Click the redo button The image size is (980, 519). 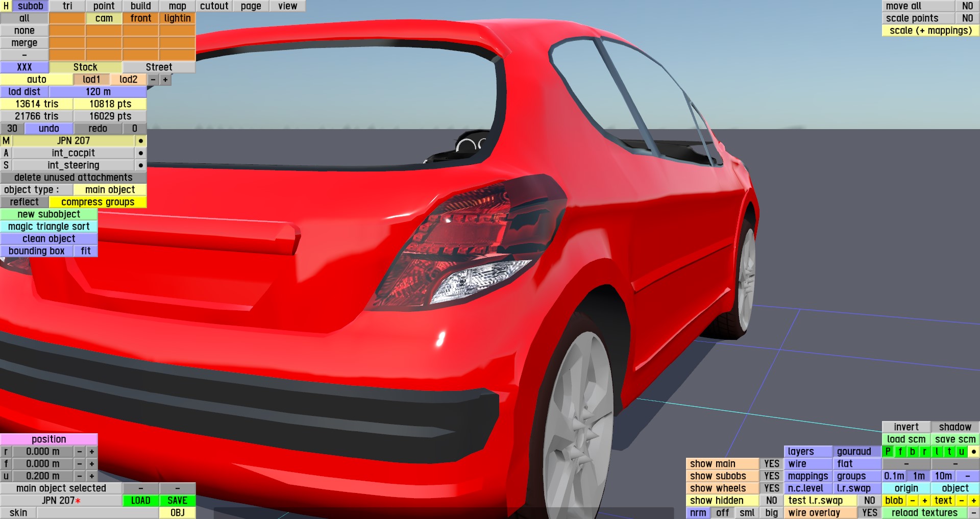[x=98, y=129]
